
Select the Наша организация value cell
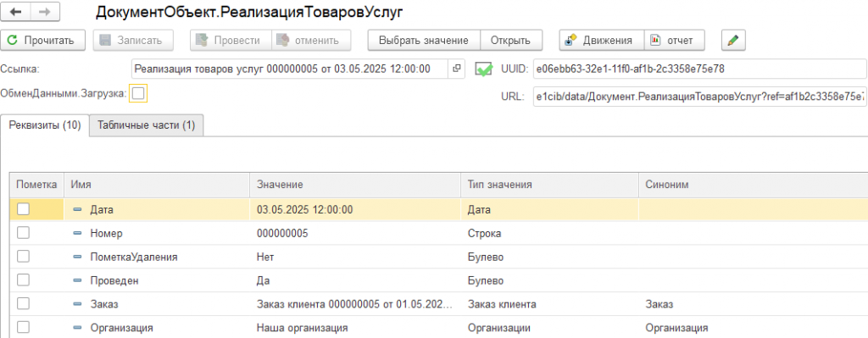coord(355,328)
